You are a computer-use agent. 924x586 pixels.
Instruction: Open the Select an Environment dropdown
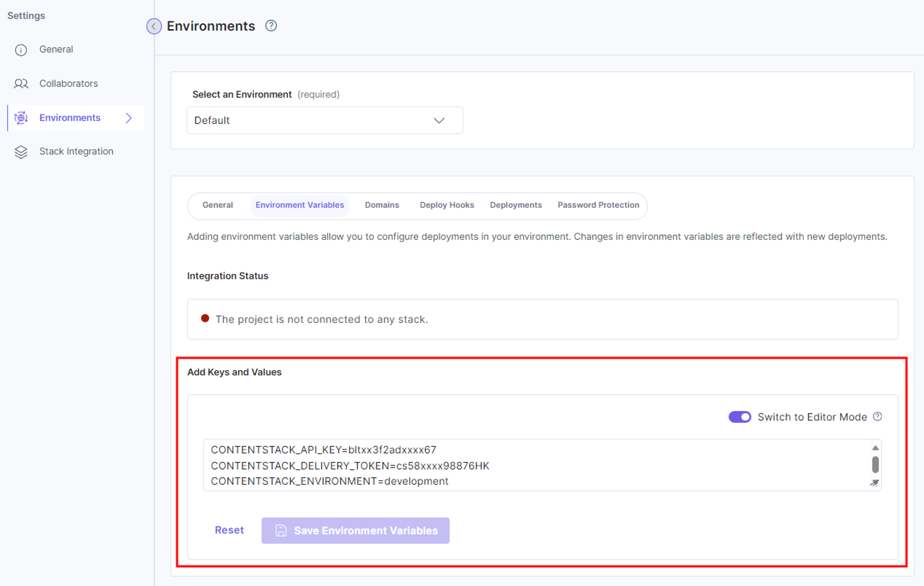point(325,120)
